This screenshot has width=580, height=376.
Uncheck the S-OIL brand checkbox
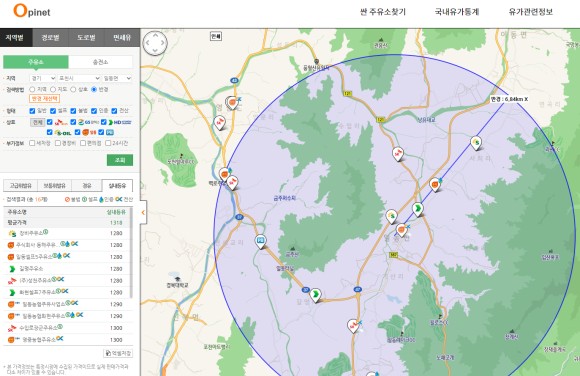click(x=50, y=132)
